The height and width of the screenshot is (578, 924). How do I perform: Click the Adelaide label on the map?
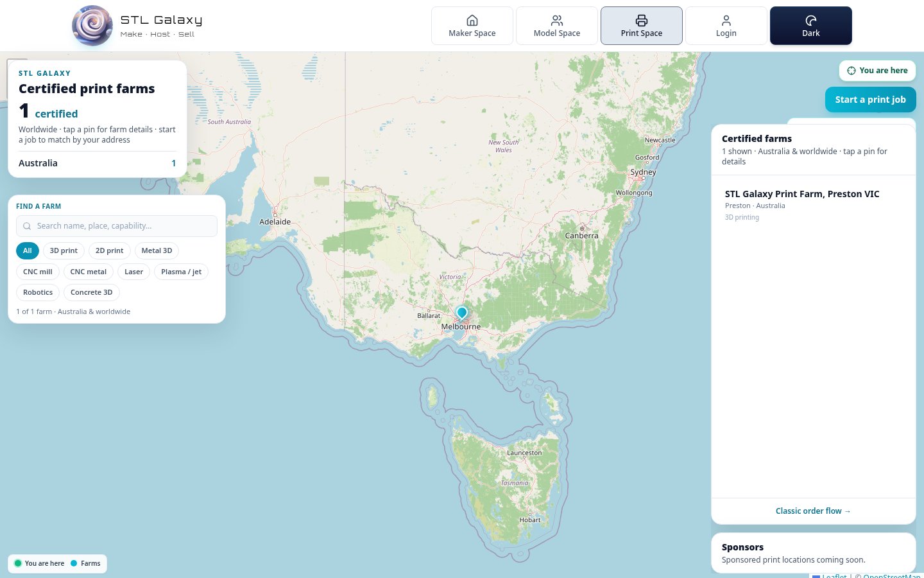275,222
